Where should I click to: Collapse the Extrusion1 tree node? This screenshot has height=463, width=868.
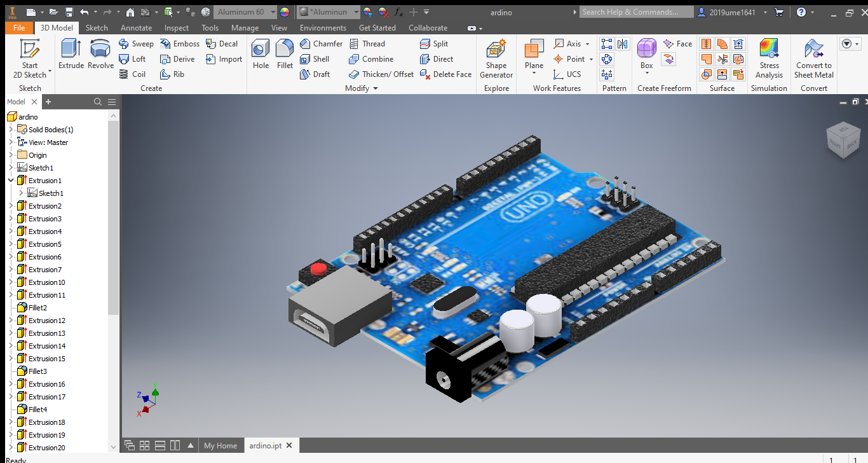11,181
